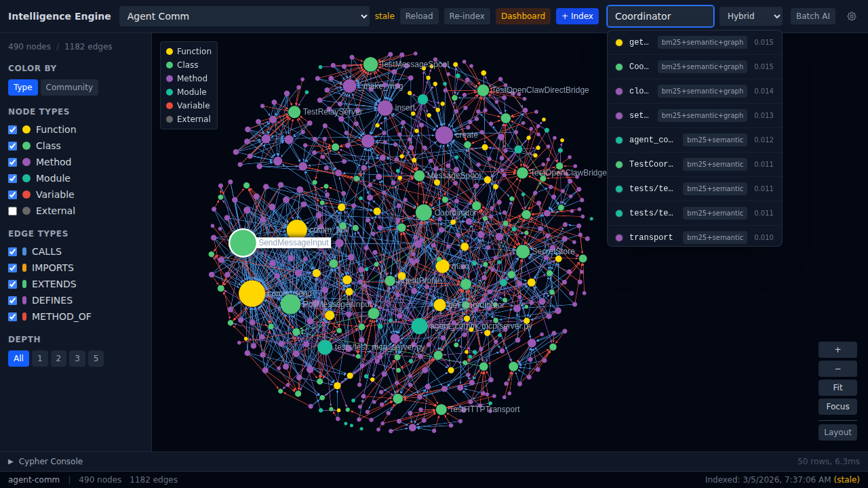Uncheck the METHOD_OF edge filter
This screenshot has height=488, width=868.
point(12,317)
